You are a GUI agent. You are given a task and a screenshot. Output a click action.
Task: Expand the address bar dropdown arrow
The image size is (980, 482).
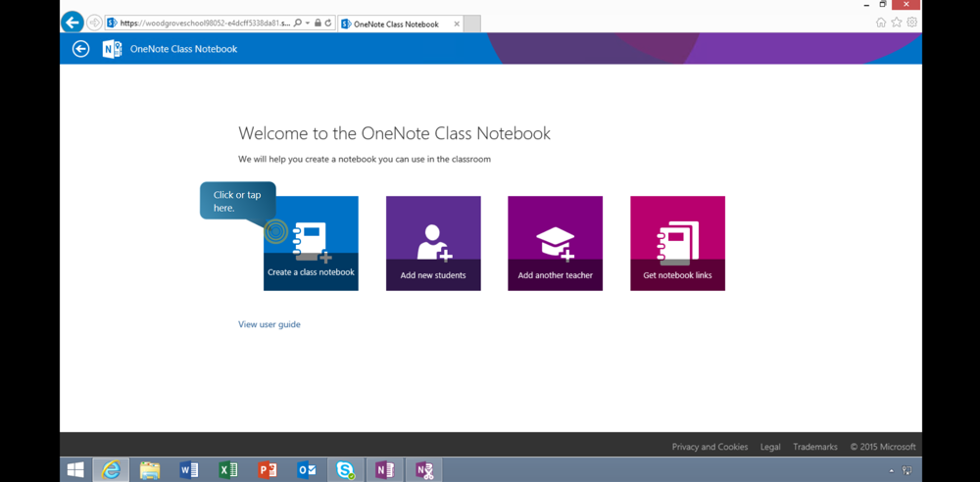click(x=308, y=23)
